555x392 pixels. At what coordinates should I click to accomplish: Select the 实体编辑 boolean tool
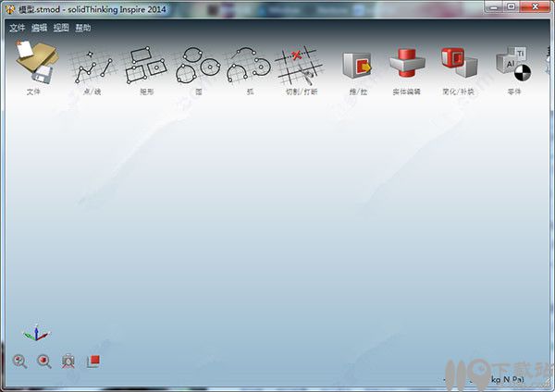click(x=407, y=63)
